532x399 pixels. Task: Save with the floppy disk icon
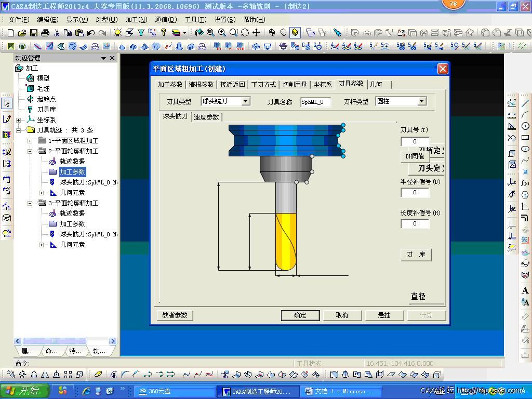[34, 33]
